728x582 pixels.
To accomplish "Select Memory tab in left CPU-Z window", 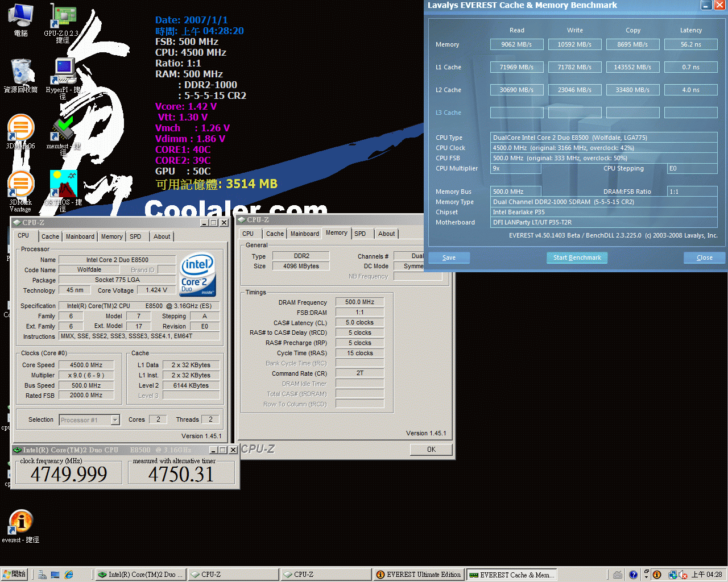I will pyautogui.click(x=111, y=236).
